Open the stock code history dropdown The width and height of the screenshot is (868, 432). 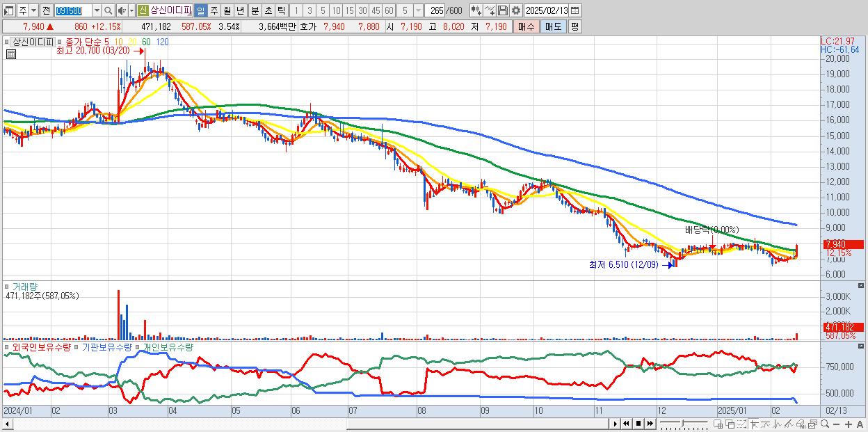pyautogui.click(x=97, y=10)
